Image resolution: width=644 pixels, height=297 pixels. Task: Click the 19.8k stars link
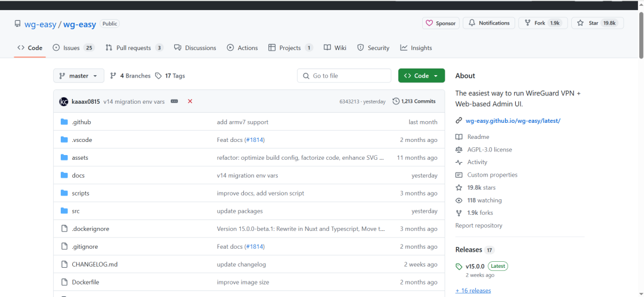[481, 188]
